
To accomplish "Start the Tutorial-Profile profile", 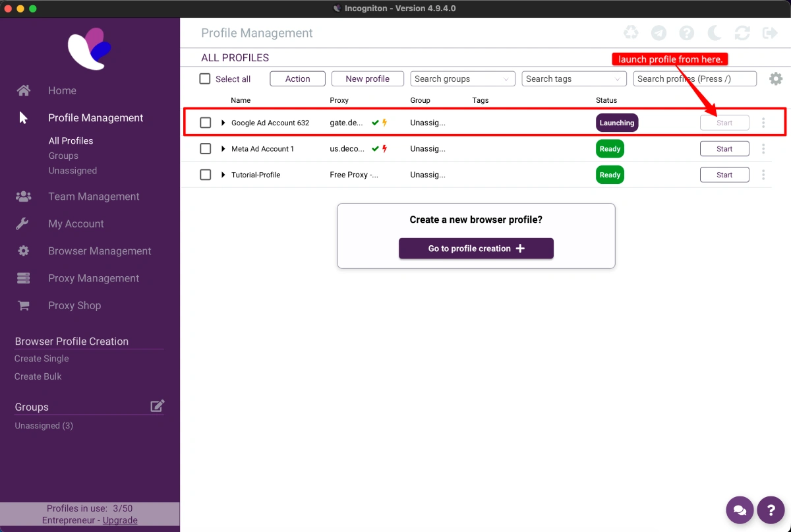I will point(724,175).
